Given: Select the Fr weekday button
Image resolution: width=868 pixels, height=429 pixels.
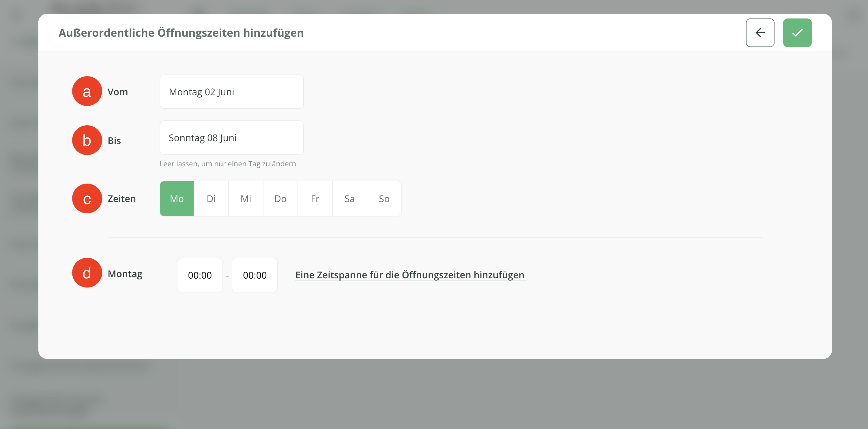Looking at the screenshot, I should click(315, 199).
